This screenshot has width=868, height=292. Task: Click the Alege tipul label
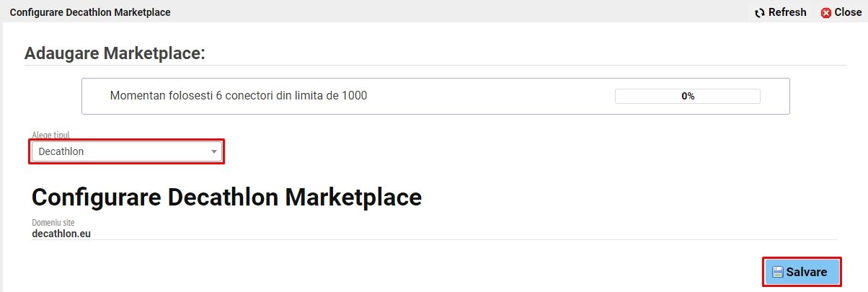coord(50,135)
